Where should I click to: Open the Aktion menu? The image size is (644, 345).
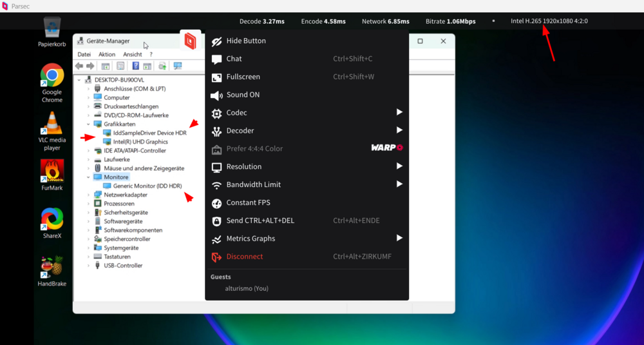click(x=107, y=54)
